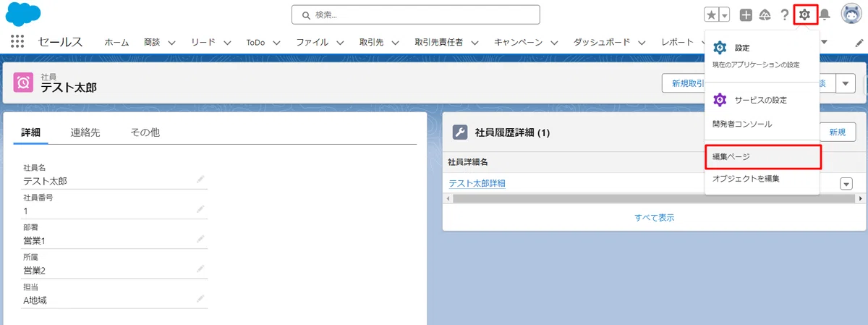The width and height of the screenshot is (868, 325).
Task: Choose サービスの設定 in the setup menu
Action: point(760,100)
